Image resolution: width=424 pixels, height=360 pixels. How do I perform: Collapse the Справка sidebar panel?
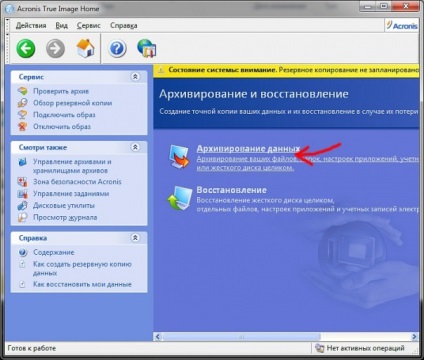coord(135,238)
